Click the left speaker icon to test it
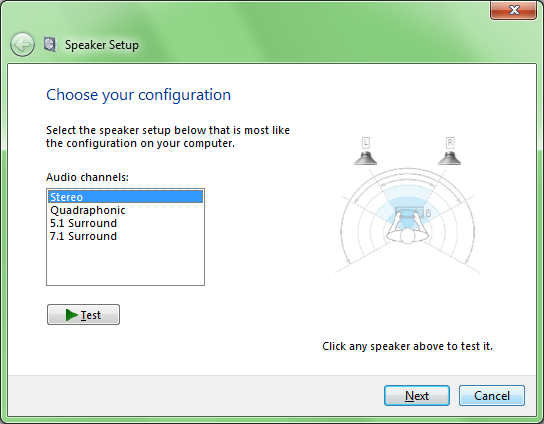 [365, 158]
